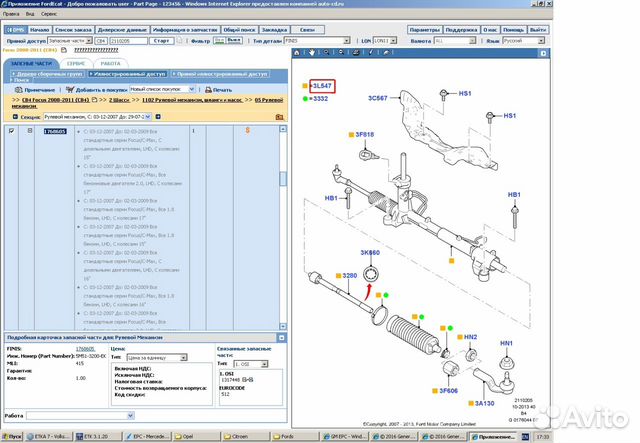Click the checkmark icon in the diagram toolbar

pyautogui.click(x=371, y=53)
